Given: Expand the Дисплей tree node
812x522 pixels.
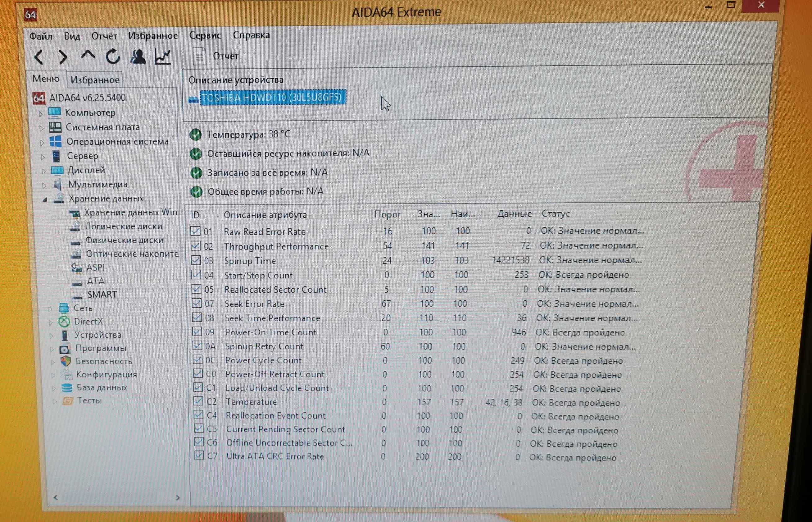Looking at the screenshot, I should tap(43, 171).
